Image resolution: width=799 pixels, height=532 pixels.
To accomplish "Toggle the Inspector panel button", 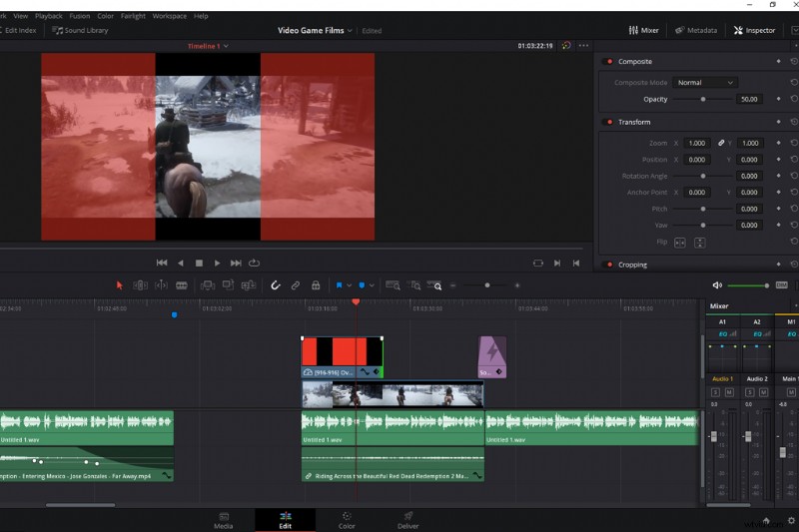I will [755, 31].
